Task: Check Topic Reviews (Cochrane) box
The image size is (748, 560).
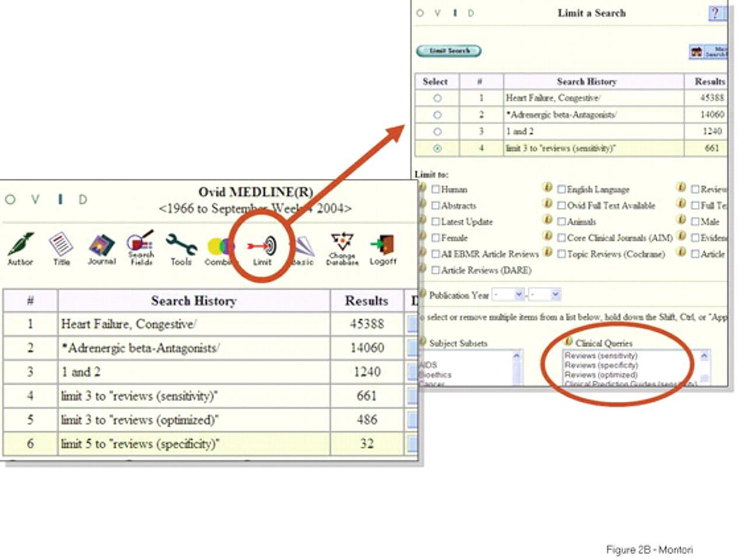Action: click(x=561, y=254)
